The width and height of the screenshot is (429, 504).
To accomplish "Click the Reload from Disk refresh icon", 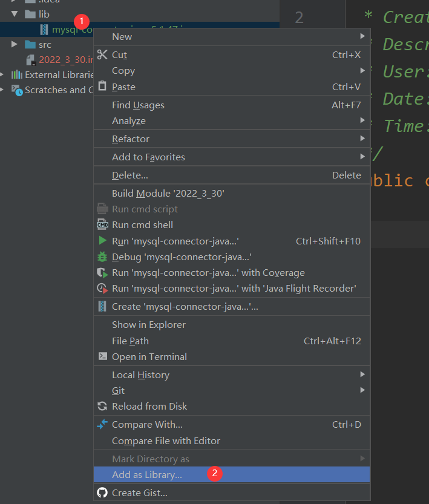I will point(102,406).
